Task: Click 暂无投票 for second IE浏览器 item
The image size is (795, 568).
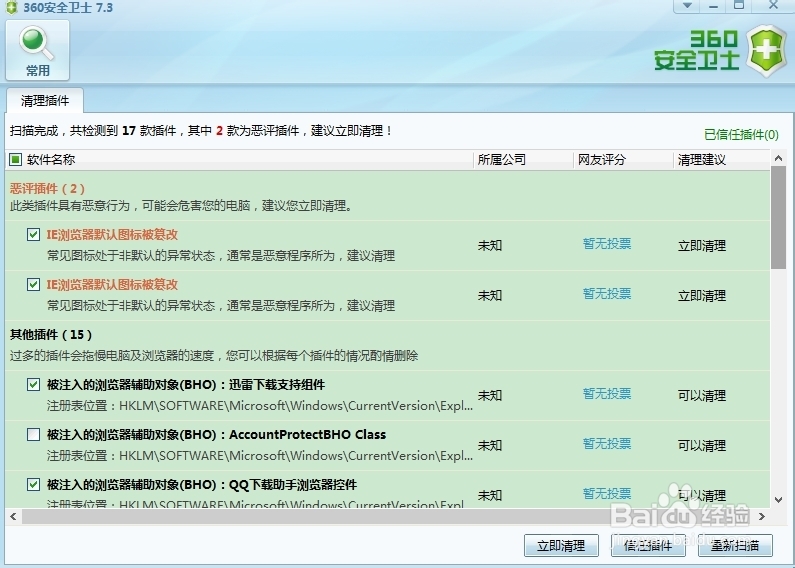Action: click(x=607, y=294)
